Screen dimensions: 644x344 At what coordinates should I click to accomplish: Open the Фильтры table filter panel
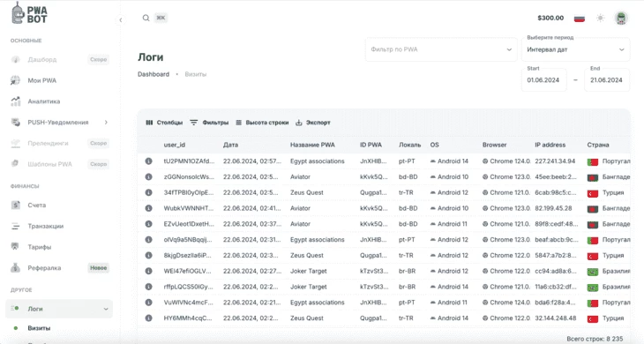pyautogui.click(x=209, y=123)
